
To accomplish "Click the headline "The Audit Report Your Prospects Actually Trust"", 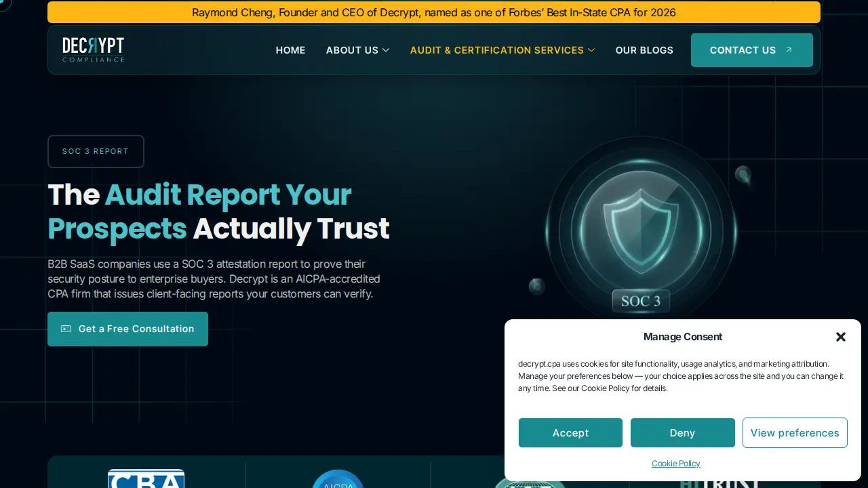I will point(218,211).
